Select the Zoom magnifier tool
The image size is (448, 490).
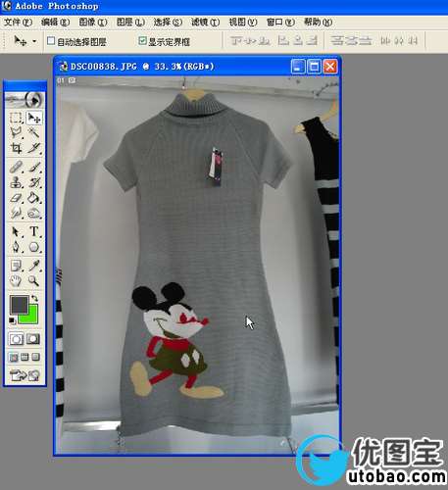(x=34, y=280)
